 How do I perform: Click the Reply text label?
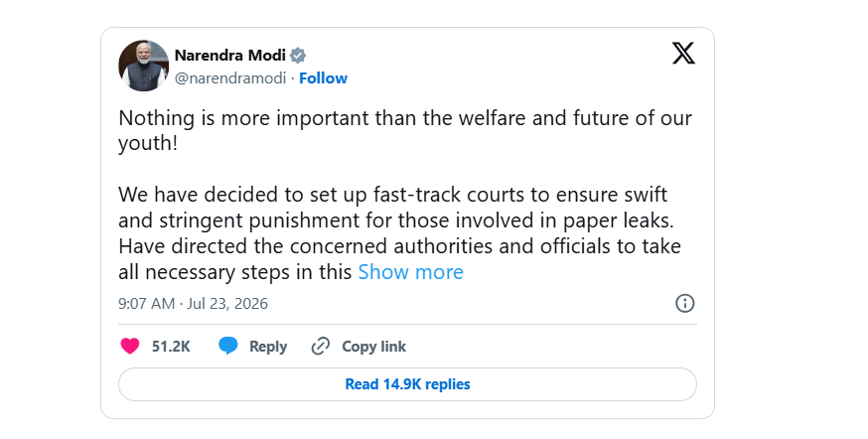(x=268, y=347)
